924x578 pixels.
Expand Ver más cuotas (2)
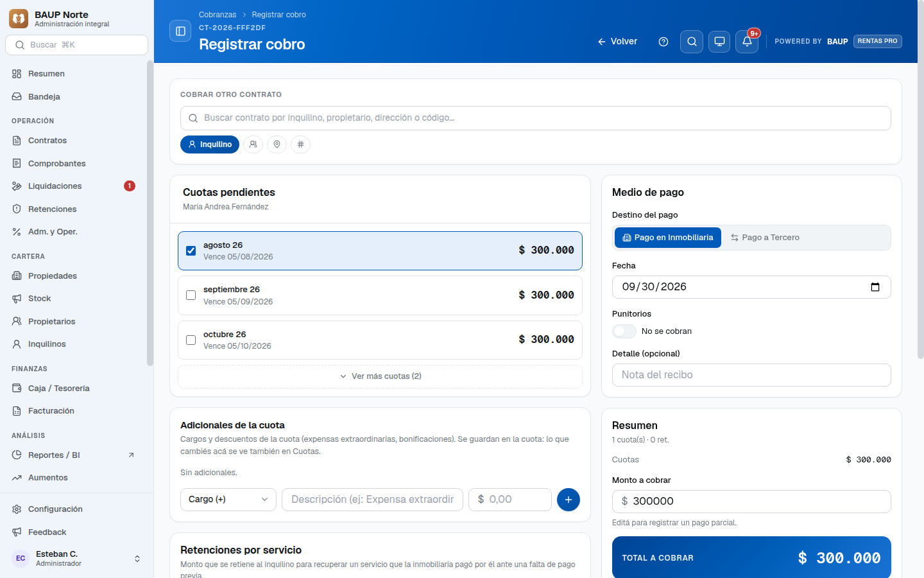(x=380, y=376)
